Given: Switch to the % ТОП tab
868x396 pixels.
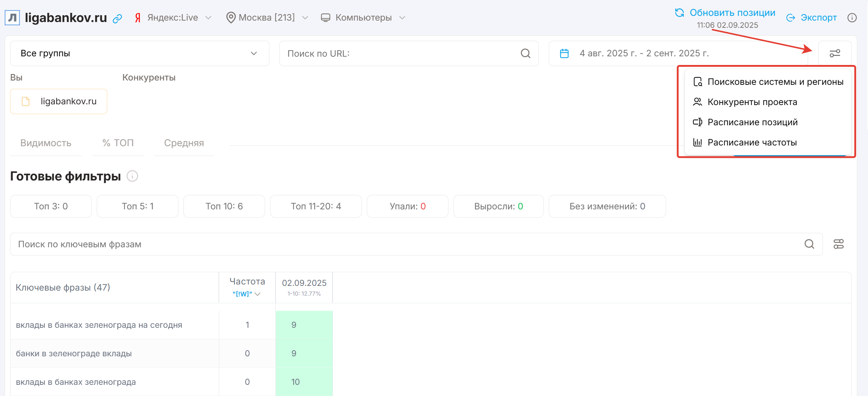Looking at the screenshot, I should (118, 143).
